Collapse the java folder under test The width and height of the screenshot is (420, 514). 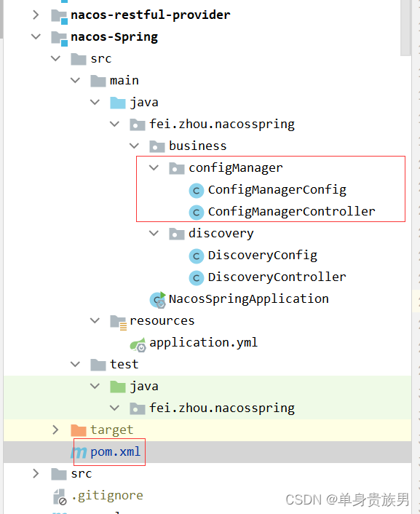point(95,386)
